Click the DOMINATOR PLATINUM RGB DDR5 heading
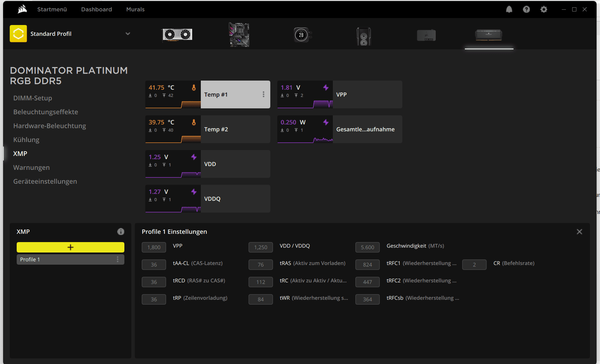 click(69, 76)
